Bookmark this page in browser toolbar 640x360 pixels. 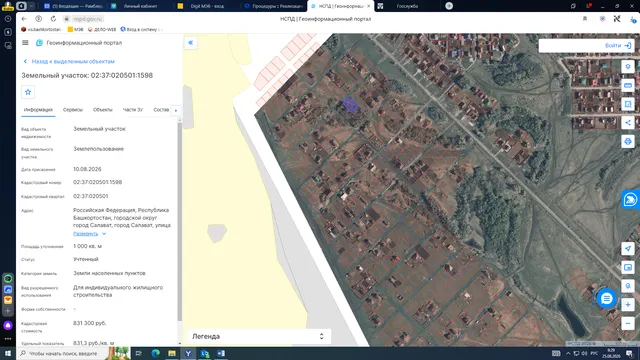pos(584,19)
